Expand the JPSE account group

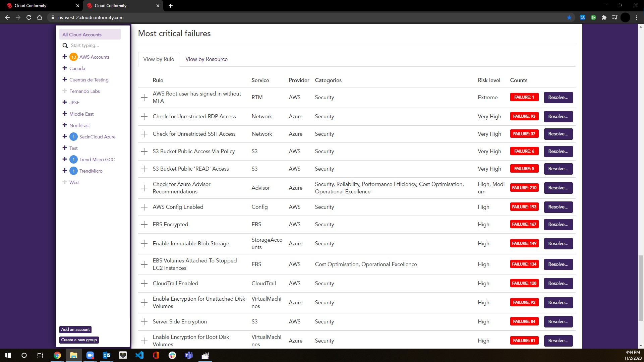(65, 102)
